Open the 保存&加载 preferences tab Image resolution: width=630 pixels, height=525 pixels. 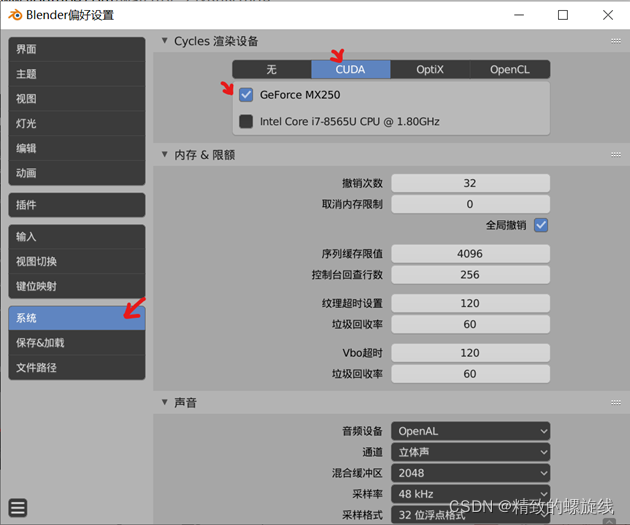tap(77, 343)
